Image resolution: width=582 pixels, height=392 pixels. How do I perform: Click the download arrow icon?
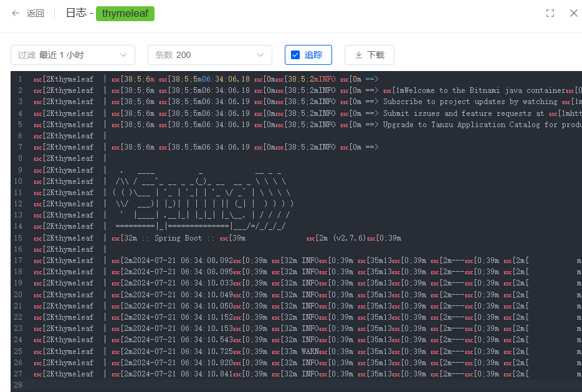[358, 55]
